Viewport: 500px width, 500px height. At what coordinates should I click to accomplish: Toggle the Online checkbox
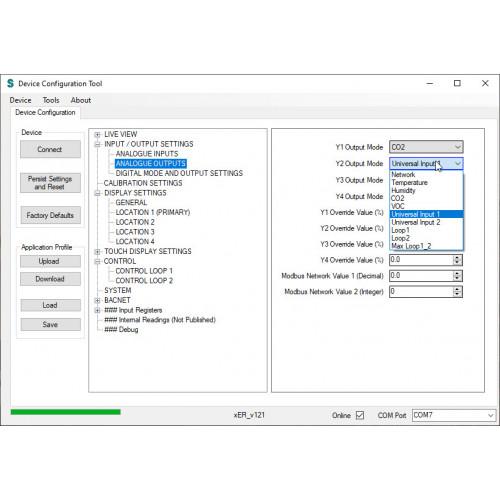[x=360, y=415]
